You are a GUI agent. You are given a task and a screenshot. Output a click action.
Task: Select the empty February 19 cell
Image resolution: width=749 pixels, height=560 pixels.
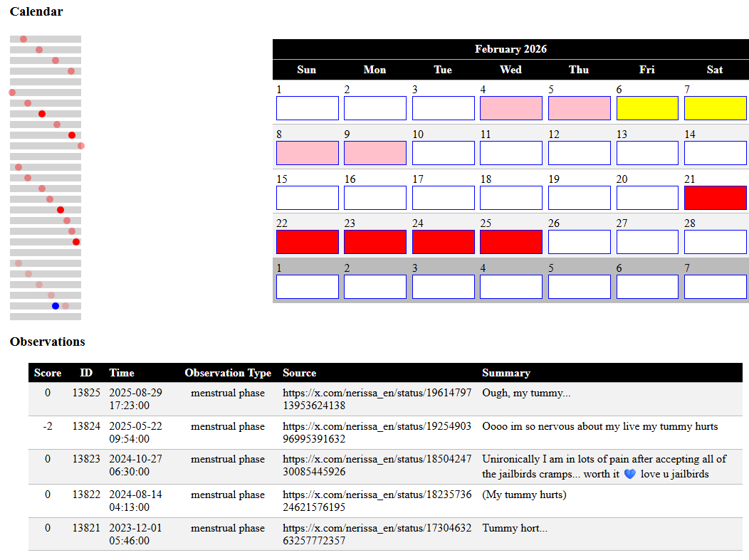(579, 198)
